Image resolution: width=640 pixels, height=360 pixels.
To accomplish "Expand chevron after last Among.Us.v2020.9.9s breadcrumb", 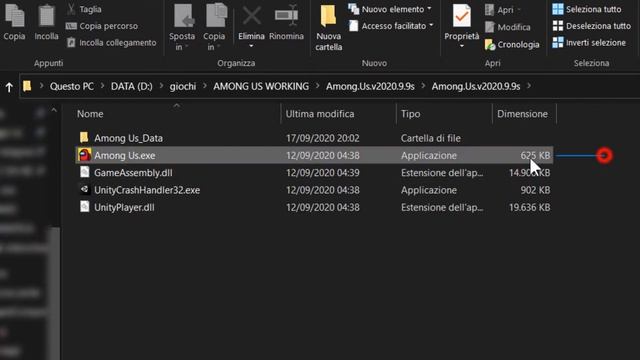I will (x=529, y=86).
